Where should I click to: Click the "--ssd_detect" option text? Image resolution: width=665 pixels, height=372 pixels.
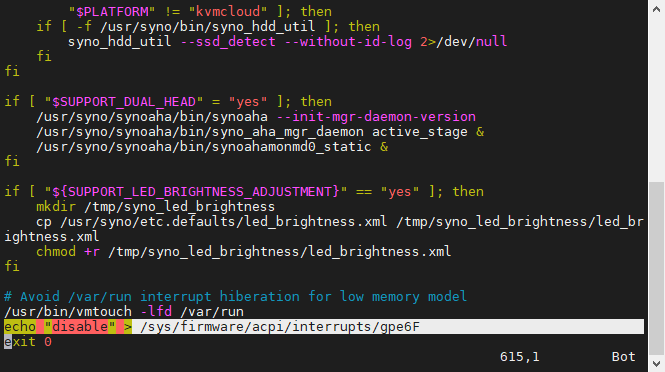pos(228,42)
